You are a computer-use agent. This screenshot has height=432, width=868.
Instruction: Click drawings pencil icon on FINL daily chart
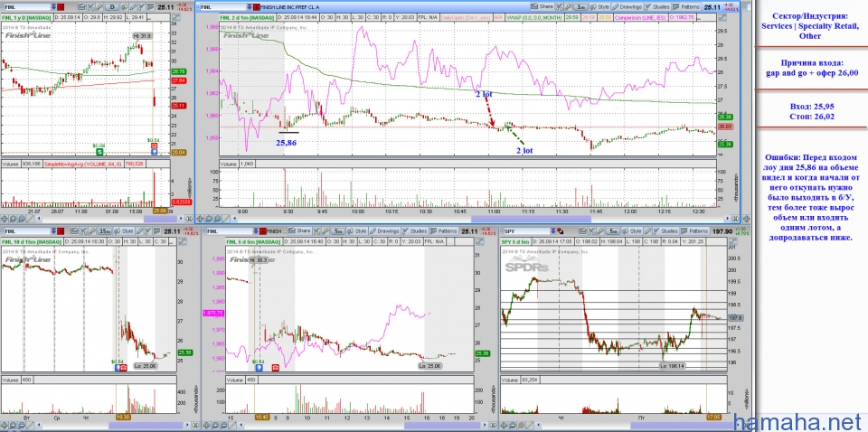click(134, 6)
